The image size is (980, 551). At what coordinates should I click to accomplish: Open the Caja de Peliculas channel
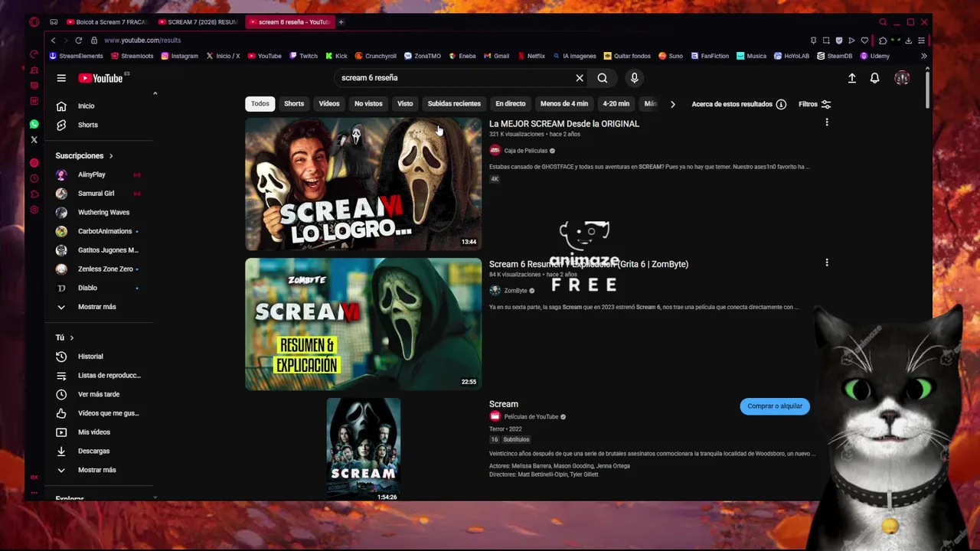pyautogui.click(x=525, y=151)
